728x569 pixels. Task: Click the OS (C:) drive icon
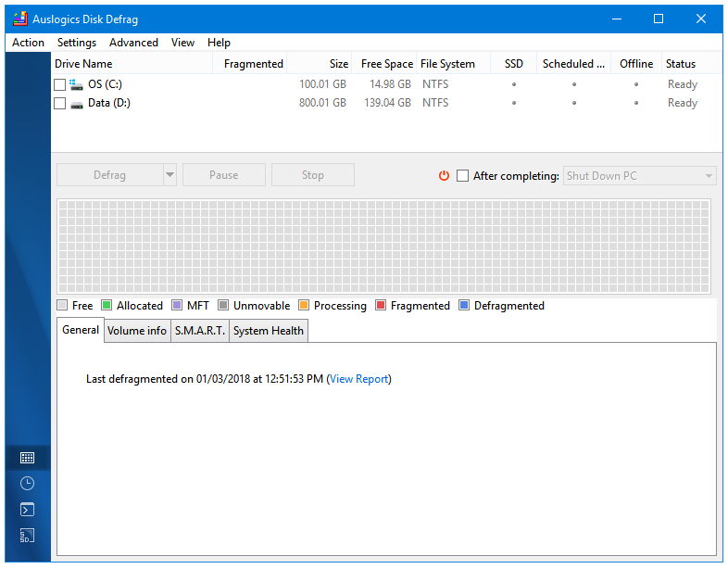(76, 84)
